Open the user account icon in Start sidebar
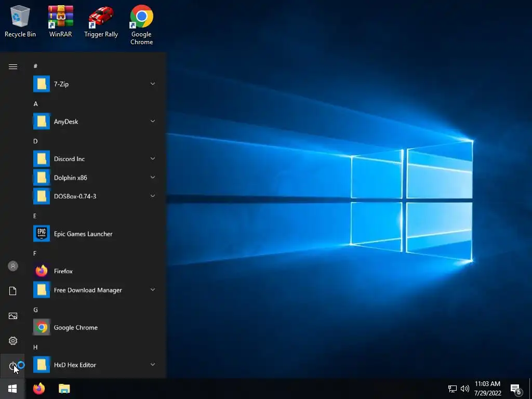This screenshot has width=532, height=399. click(x=13, y=266)
